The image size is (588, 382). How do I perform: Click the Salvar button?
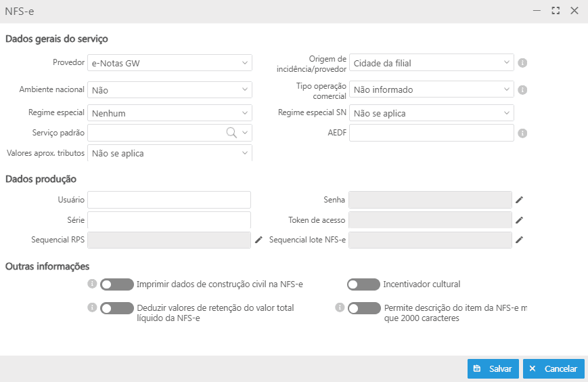click(x=493, y=368)
